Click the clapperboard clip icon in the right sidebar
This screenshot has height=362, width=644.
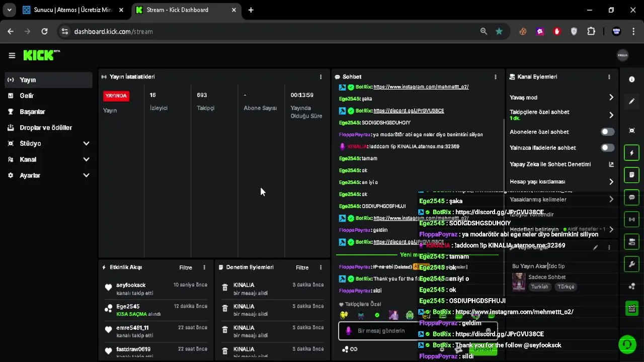632,308
